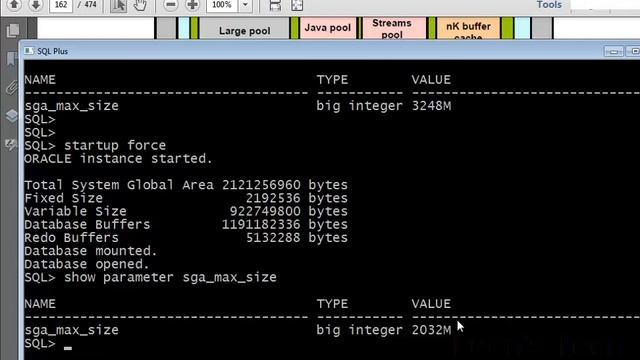Click the SQL Plus title bar text
This screenshot has width=640, height=360.
[x=52, y=51]
